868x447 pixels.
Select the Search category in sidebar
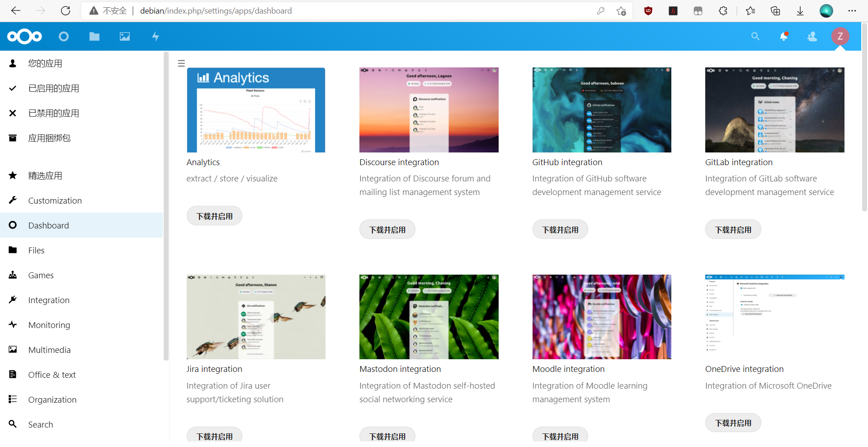(x=81, y=424)
